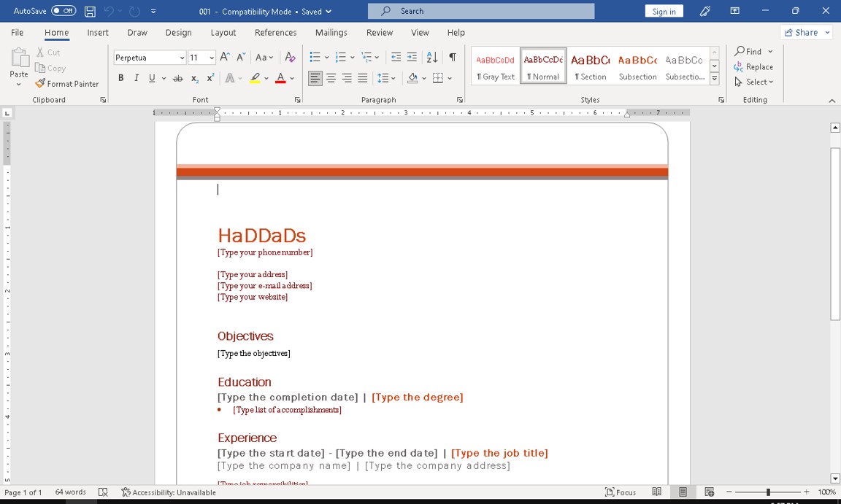
Task: Click the Paste clipboard icon
Action: [19, 58]
